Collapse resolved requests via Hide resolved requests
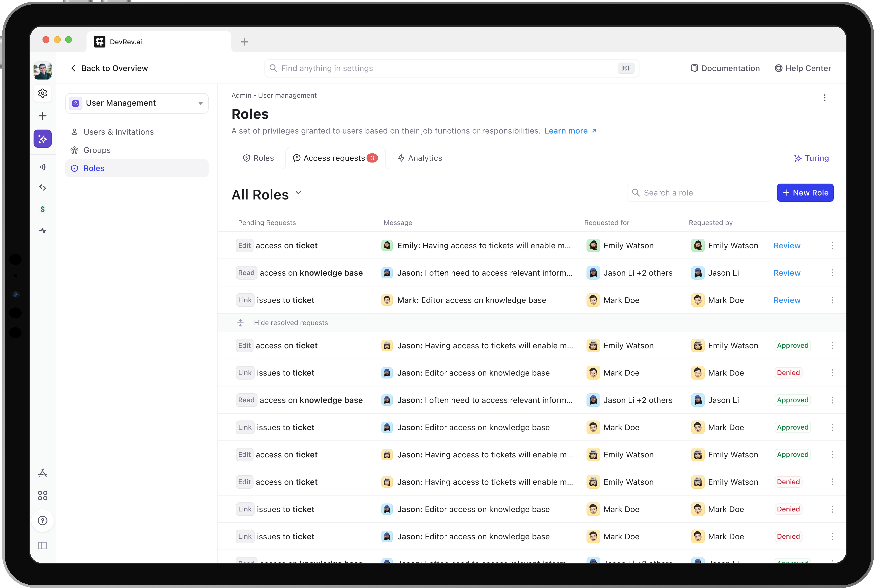 coord(291,323)
